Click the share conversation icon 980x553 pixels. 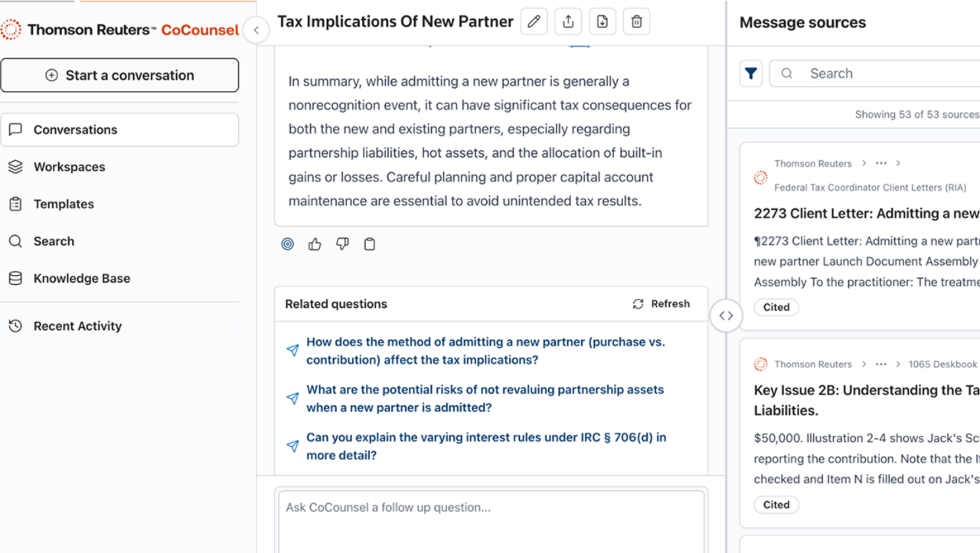point(568,22)
